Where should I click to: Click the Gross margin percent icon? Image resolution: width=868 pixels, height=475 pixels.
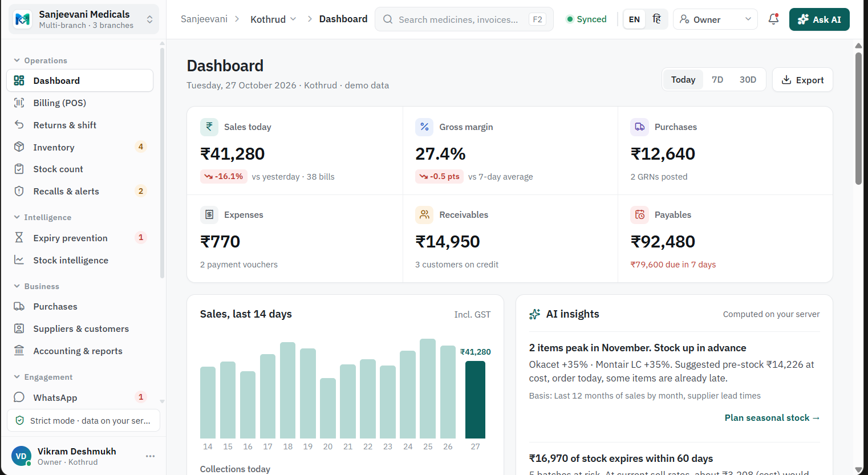point(424,127)
